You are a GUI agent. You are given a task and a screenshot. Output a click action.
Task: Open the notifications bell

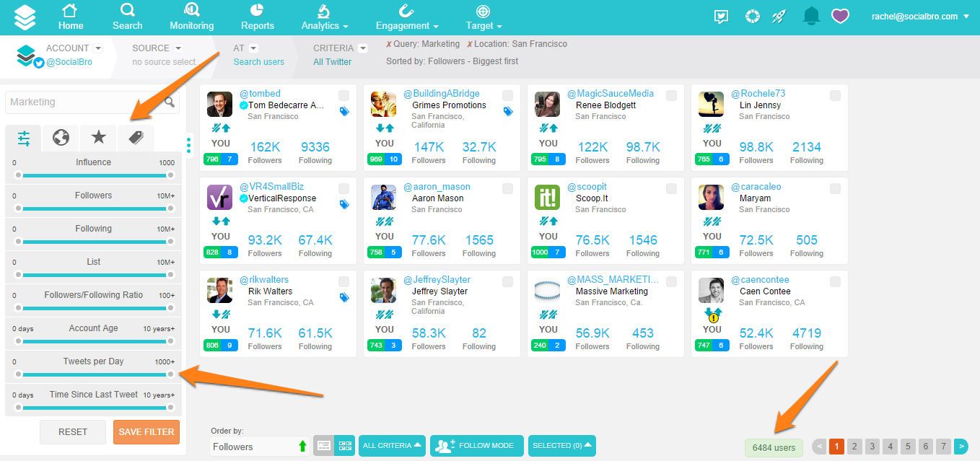point(812,16)
